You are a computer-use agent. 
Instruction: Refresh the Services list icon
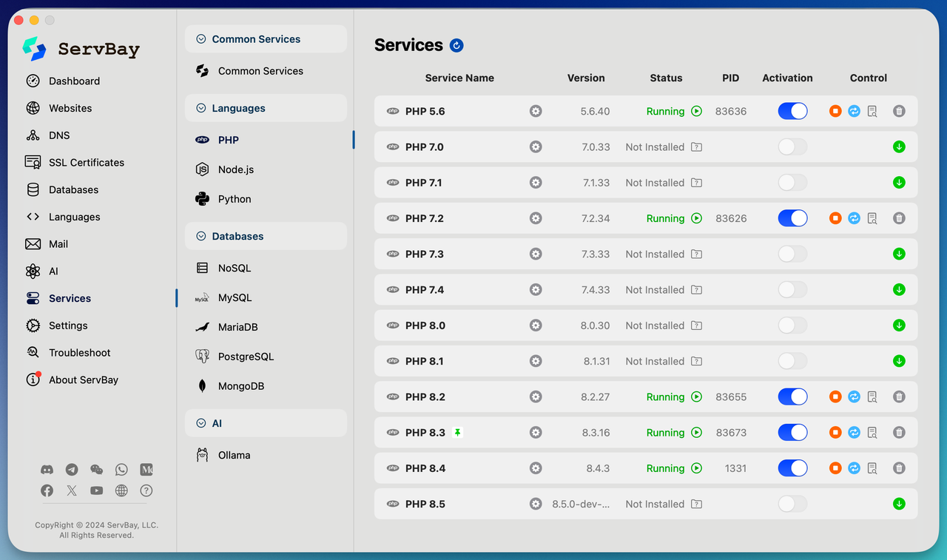coord(456,46)
